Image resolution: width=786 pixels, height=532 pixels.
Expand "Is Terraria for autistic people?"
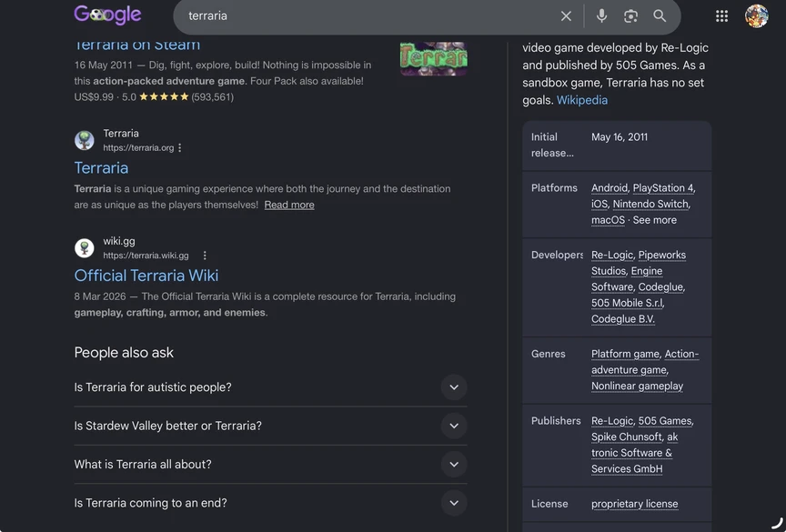click(x=271, y=387)
